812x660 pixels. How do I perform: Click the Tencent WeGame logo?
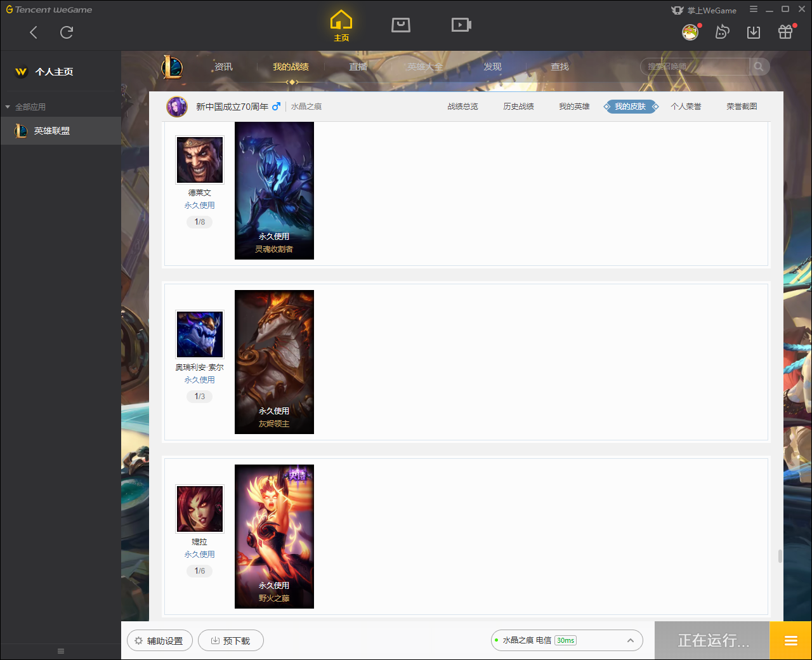pos(49,10)
